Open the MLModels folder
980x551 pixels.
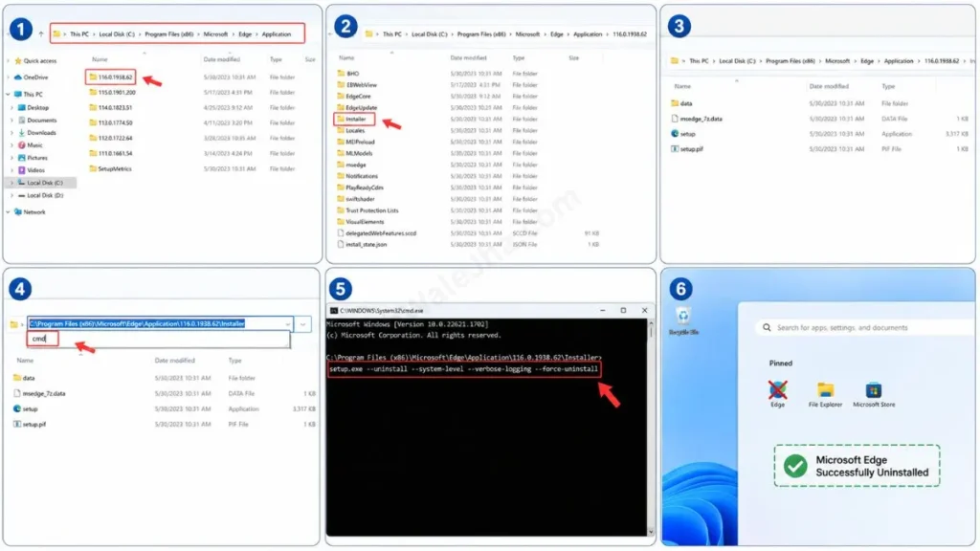point(354,153)
